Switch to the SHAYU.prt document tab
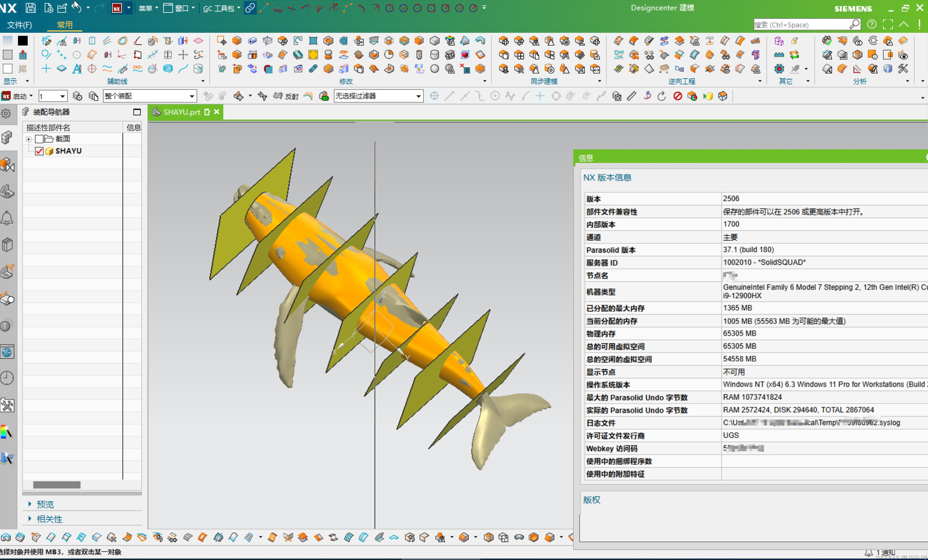Screen dimensions: 928x560 (x=182, y=112)
